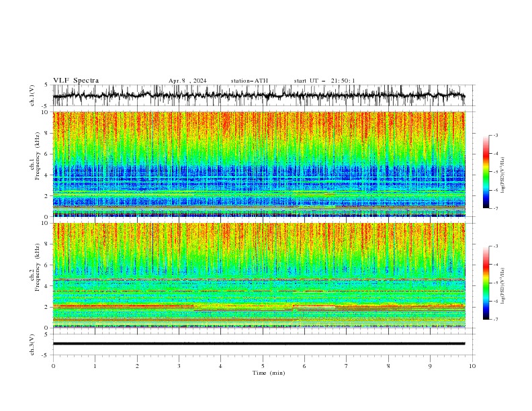The width and height of the screenshot is (532, 411).
Task: Click the time axis tick label '9'
Action: tap(430, 366)
